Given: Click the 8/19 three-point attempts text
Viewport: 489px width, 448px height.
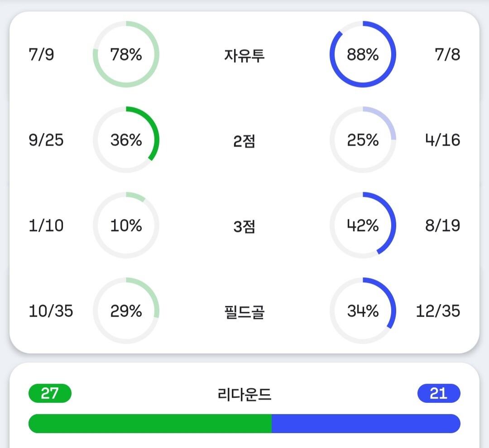Looking at the screenshot, I should (x=442, y=225).
